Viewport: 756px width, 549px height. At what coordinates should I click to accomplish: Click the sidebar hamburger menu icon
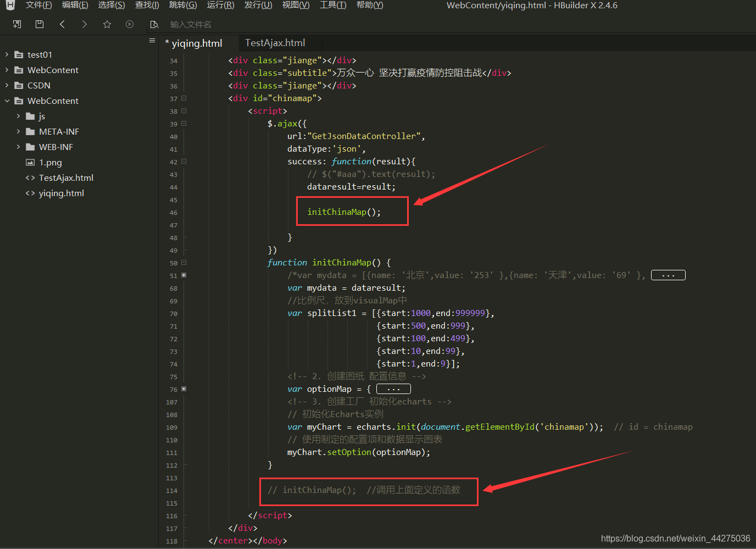(x=152, y=40)
